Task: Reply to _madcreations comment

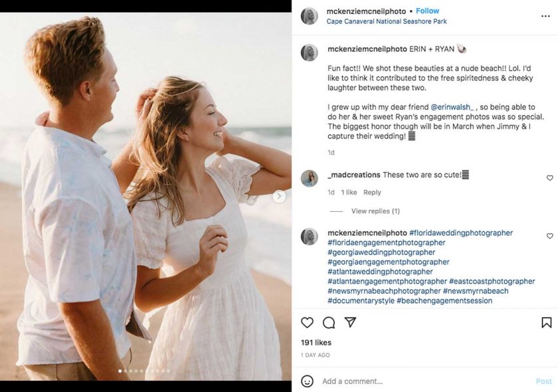Action: pyautogui.click(x=372, y=193)
